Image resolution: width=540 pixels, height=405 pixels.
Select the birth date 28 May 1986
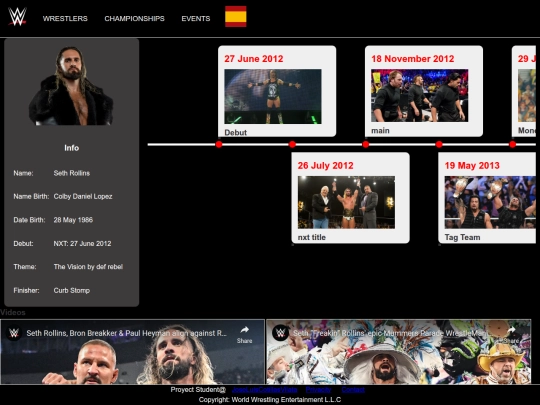point(73,220)
